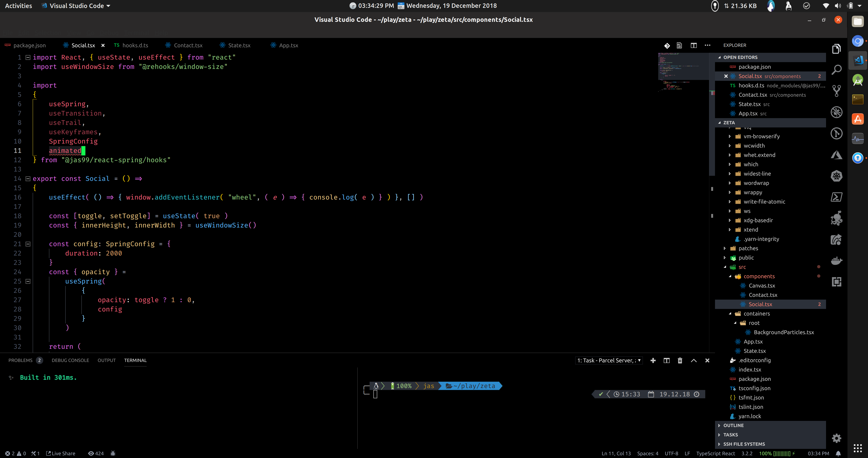The image size is (868, 458).
Task: Switch to the Contact.tsx tab
Action: 184,46
